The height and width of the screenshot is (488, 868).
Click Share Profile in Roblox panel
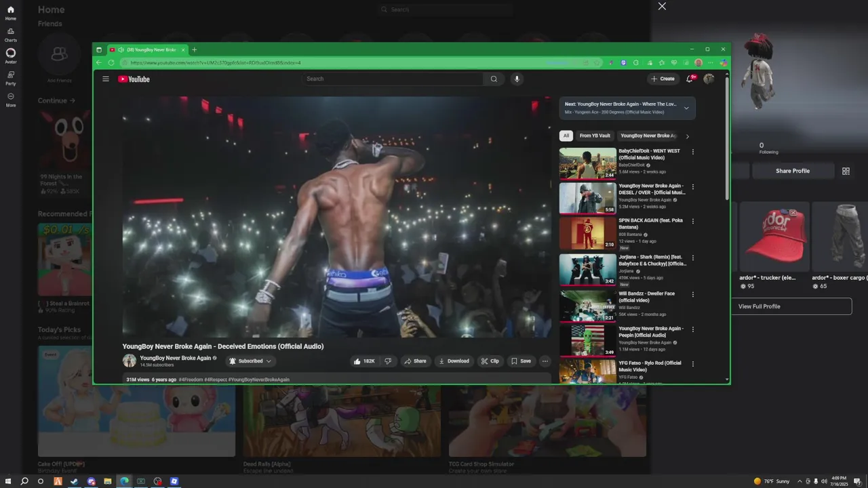[x=793, y=171]
